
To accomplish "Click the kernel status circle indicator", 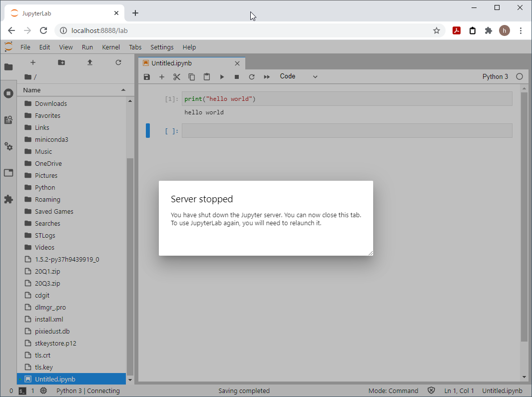I will pyautogui.click(x=520, y=77).
